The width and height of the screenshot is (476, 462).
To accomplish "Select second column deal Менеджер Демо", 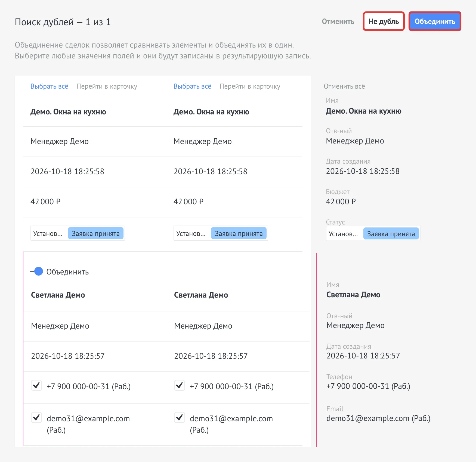I will pyautogui.click(x=203, y=141).
